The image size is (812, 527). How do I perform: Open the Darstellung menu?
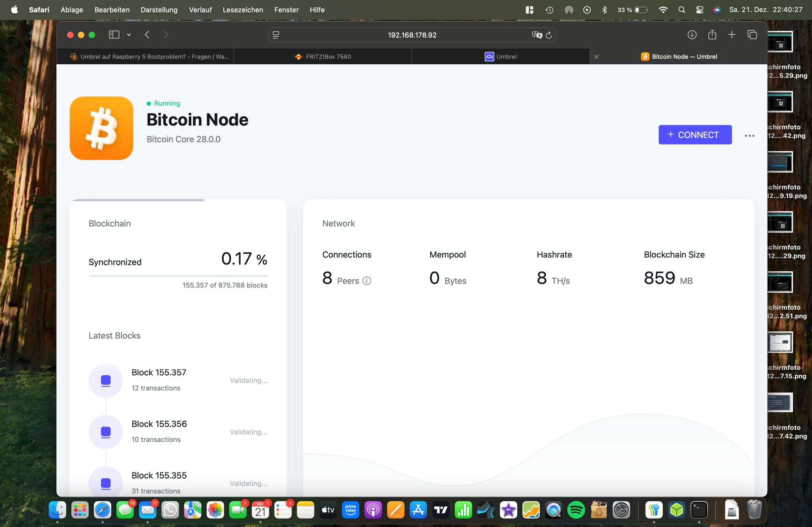click(159, 10)
